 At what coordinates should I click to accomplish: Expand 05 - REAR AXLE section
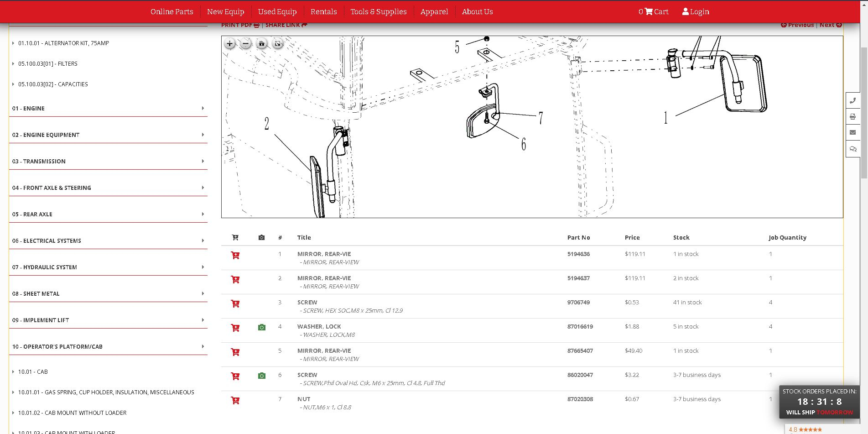click(109, 214)
